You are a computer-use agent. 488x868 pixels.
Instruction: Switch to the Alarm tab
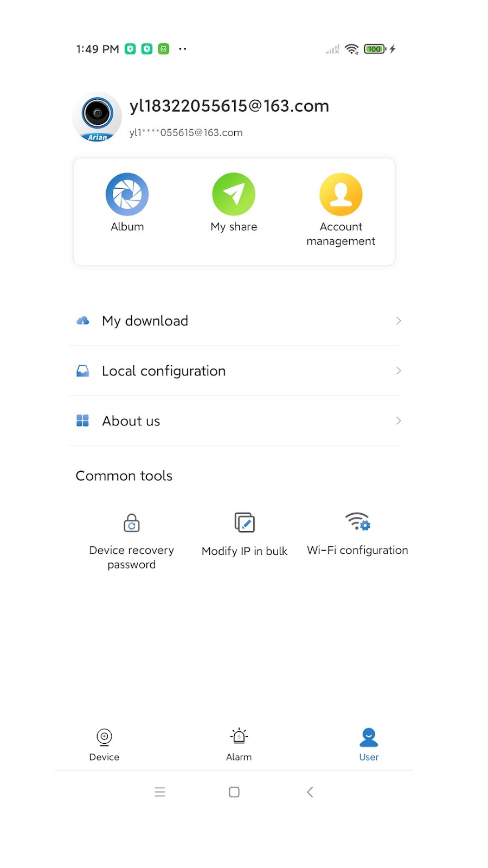click(239, 745)
